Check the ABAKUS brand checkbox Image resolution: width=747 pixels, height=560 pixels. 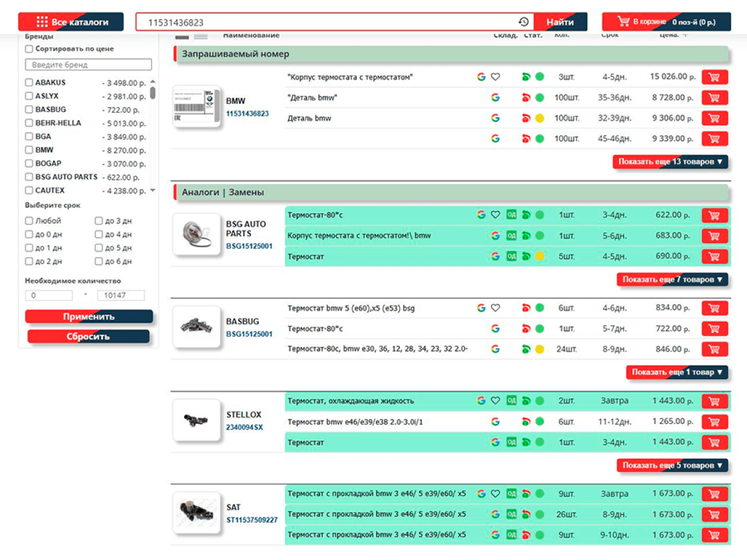[x=29, y=82]
